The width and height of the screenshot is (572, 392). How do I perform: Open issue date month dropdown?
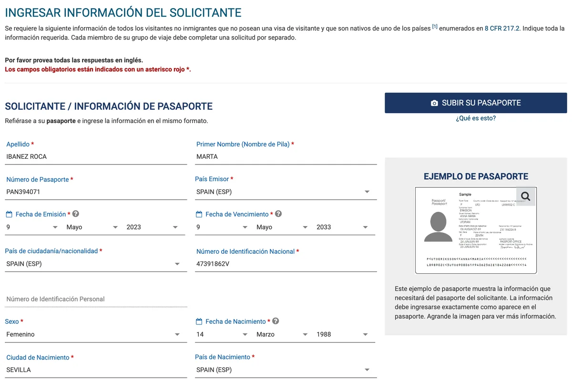93,227
